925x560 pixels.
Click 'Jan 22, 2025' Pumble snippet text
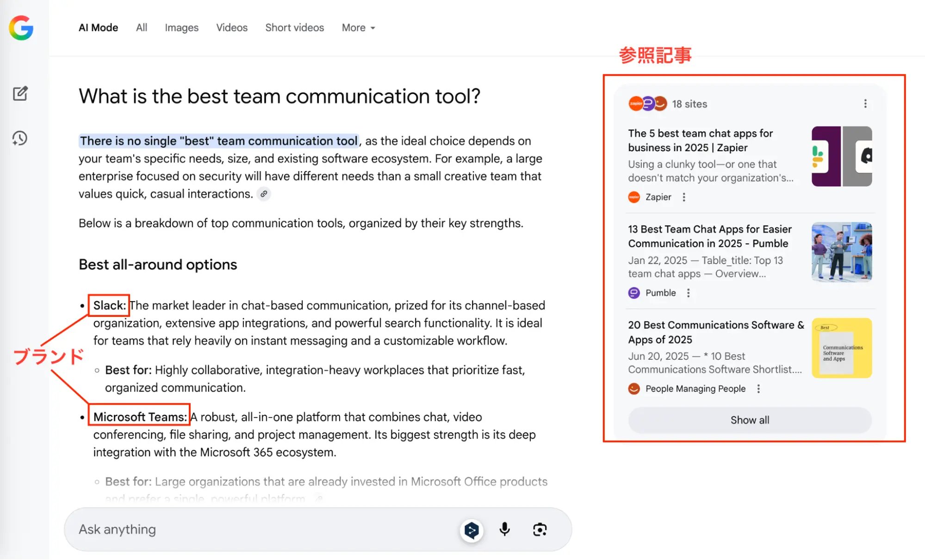[x=705, y=267]
